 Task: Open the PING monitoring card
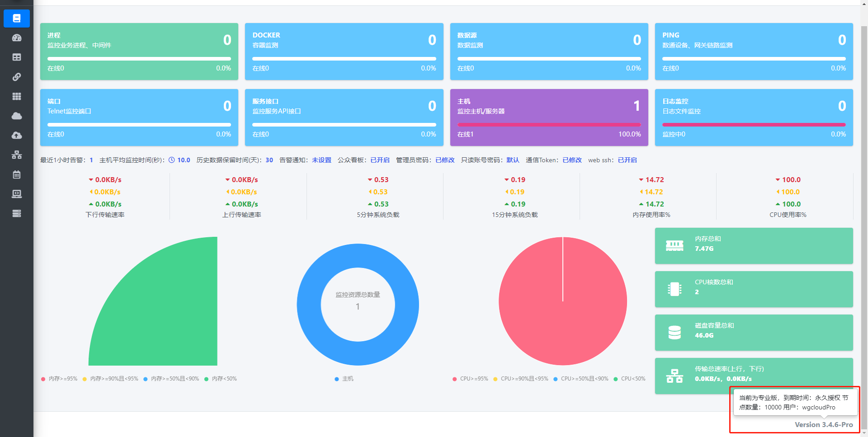coord(754,52)
